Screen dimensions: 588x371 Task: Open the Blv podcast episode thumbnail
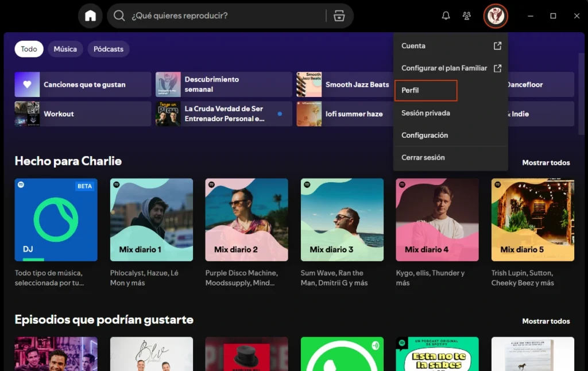[x=152, y=354]
